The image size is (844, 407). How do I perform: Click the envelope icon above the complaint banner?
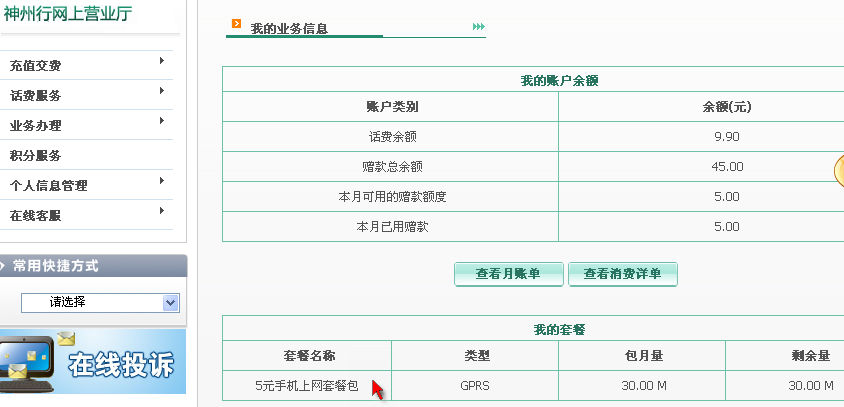[x=66, y=339]
